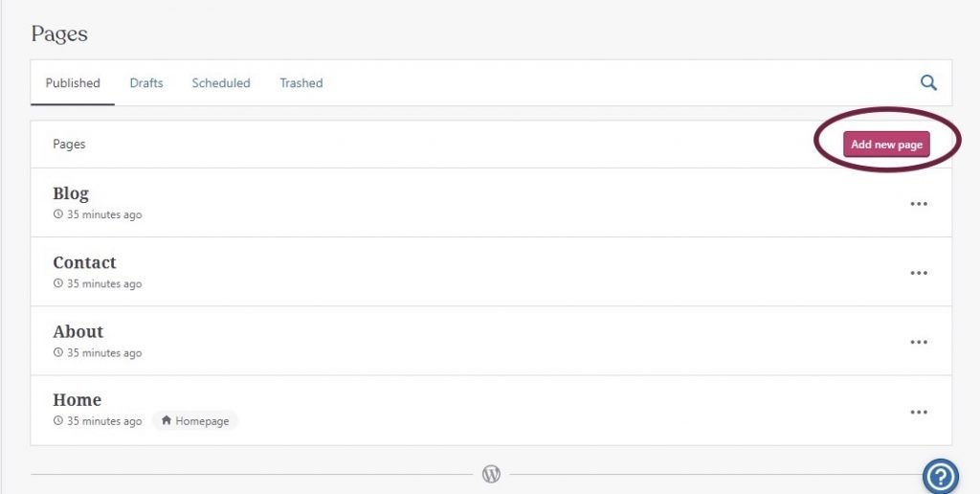
Task: Open the ellipsis menu for Home page
Action: [919, 412]
